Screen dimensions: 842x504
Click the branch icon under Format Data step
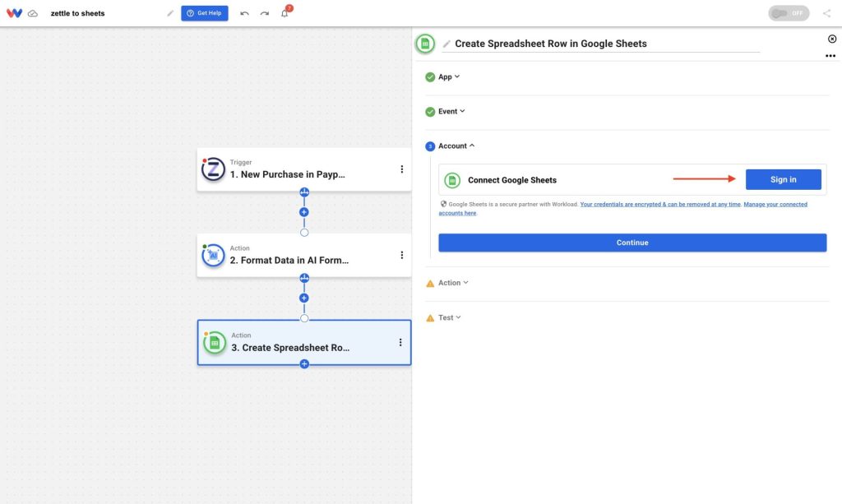coord(304,278)
